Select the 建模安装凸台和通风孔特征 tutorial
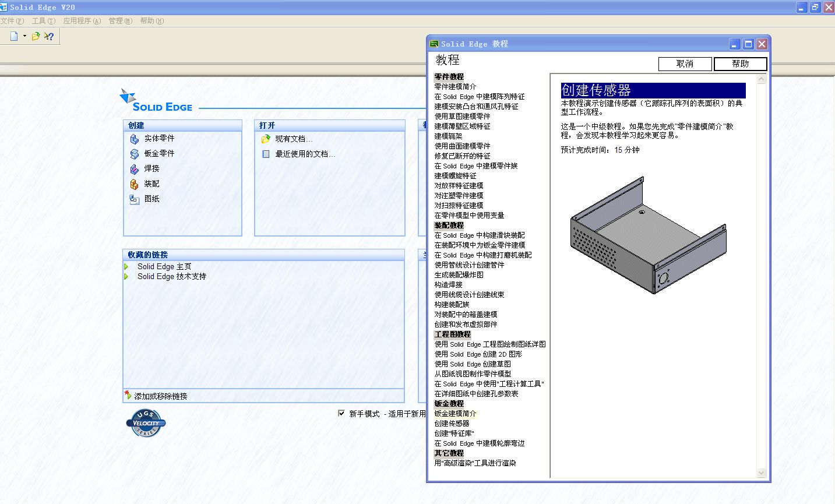 tap(476, 107)
